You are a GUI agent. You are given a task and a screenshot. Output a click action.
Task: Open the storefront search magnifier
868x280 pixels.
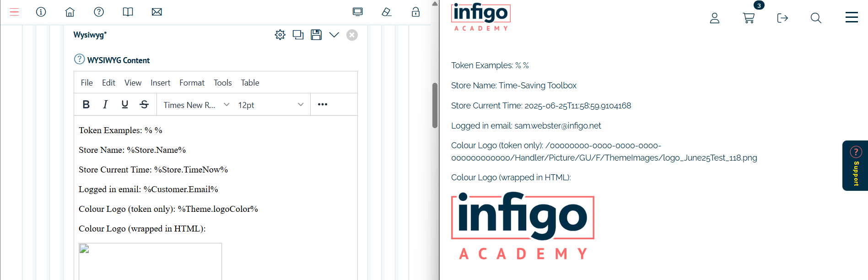click(x=816, y=18)
